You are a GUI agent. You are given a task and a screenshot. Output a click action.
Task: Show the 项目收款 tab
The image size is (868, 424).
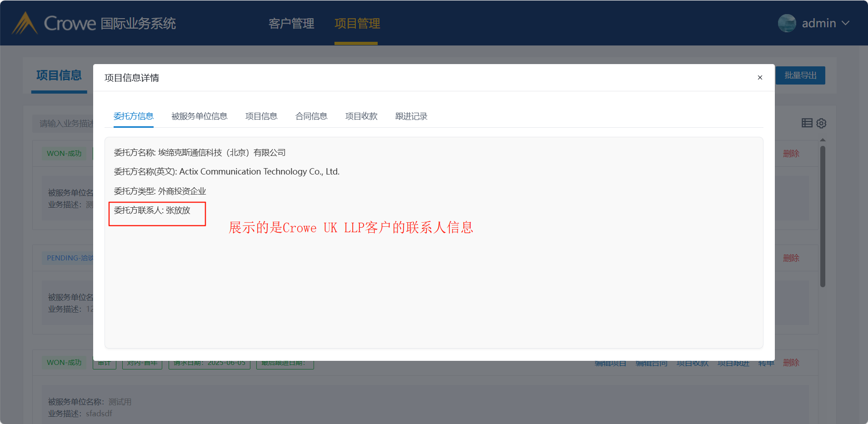(x=361, y=116)
